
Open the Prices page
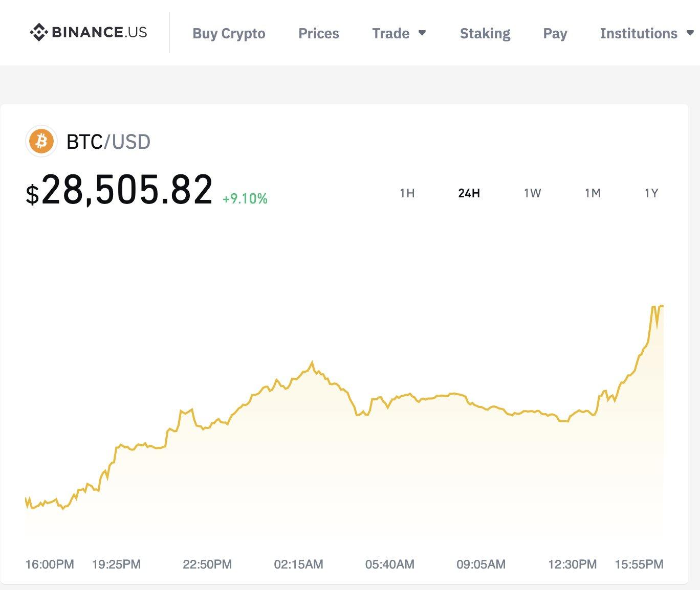pos(319,33)
